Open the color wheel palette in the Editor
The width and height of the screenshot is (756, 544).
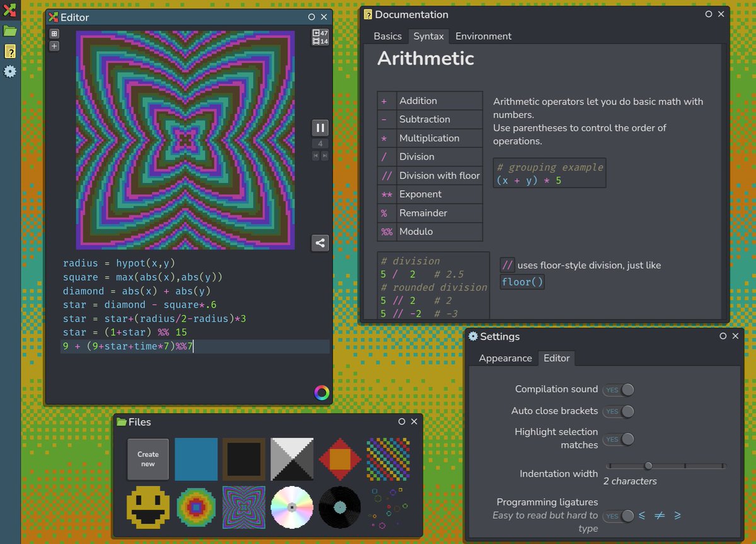click(x=321, y=393)
